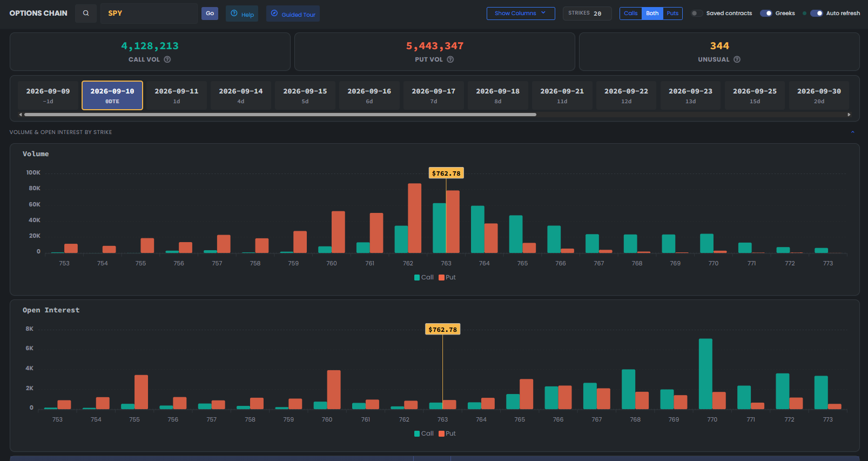This screenshot has height=461, width=868.
Task: Select the 2026-09-10 0DTE expiration tab
Action: pyautogui.click(x=112, y=96)
